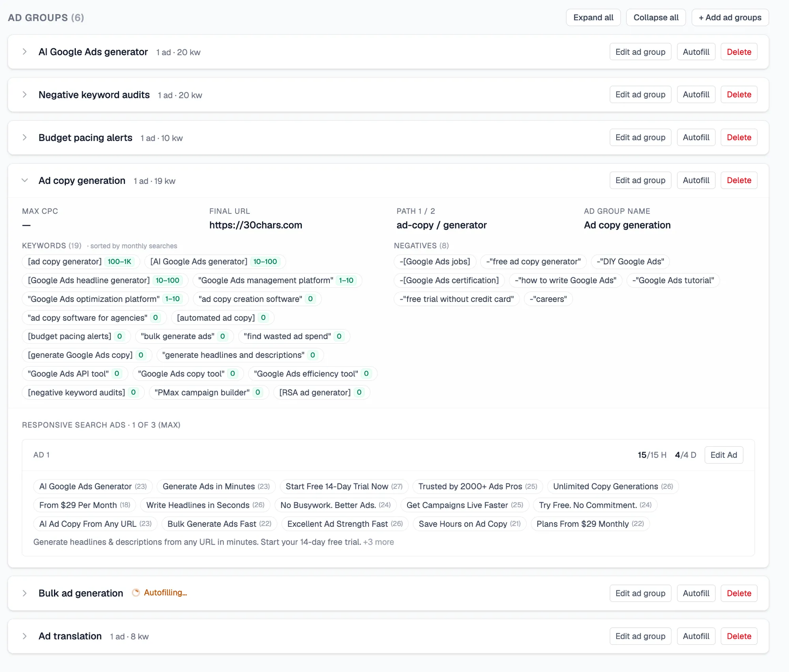Expand the AI Google Ads generator group
This screenshot has height=672, width=789.
(x=24, y=52)
